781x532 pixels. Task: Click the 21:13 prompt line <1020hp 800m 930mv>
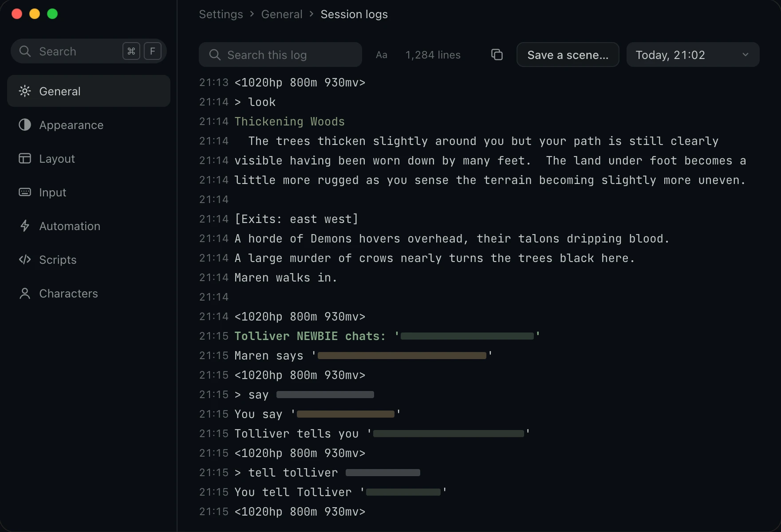pos(300,82)
